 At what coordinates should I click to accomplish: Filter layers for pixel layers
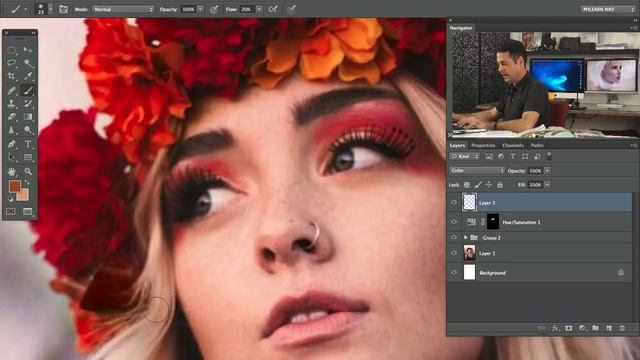(489, 156)
